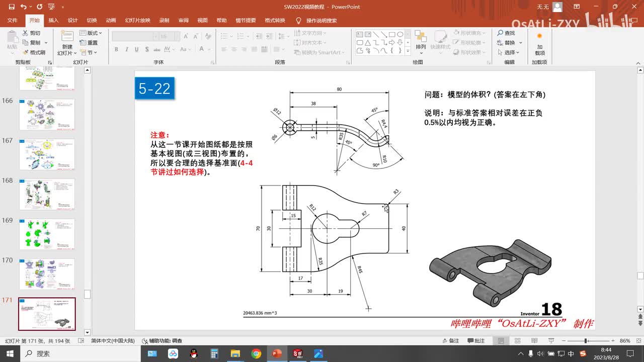Viewport: 644px width, 362px height.
Task: Click the taskbar 搜索 search box
Action: [x=80, y=353]
